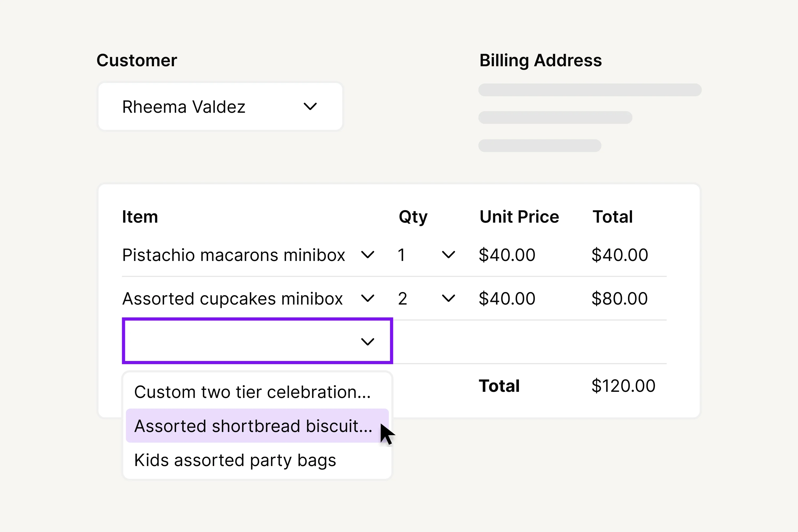
Task: Select Custom two tier celebration option
Action: pyautogui.click(x=252, y=392)
